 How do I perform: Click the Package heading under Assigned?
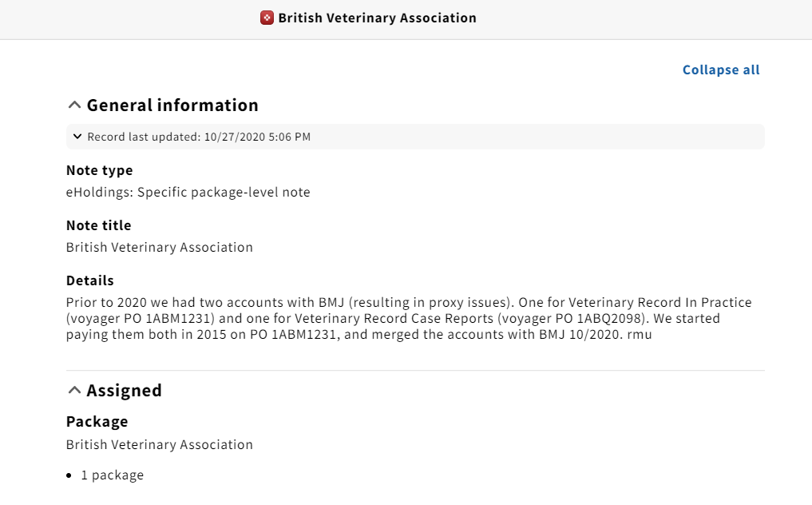[97, 422]
